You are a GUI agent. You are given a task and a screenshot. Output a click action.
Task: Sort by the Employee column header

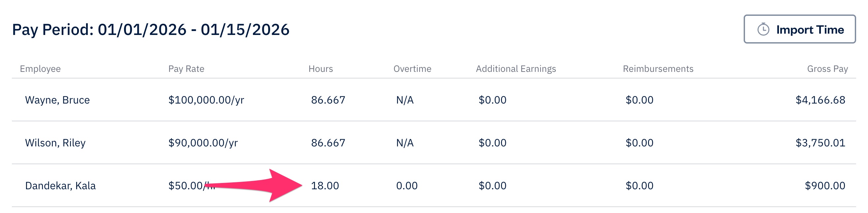[x=40, y=69]
